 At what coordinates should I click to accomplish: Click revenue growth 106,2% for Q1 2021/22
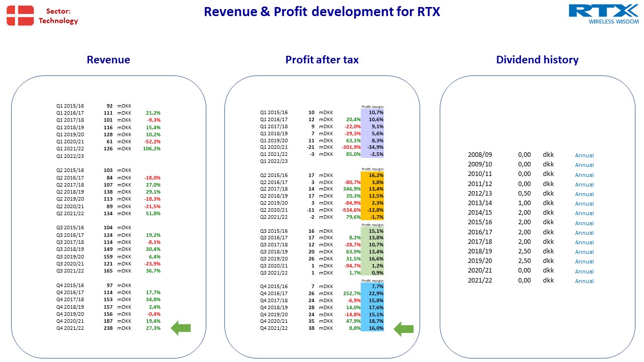[x=152, y=149]
